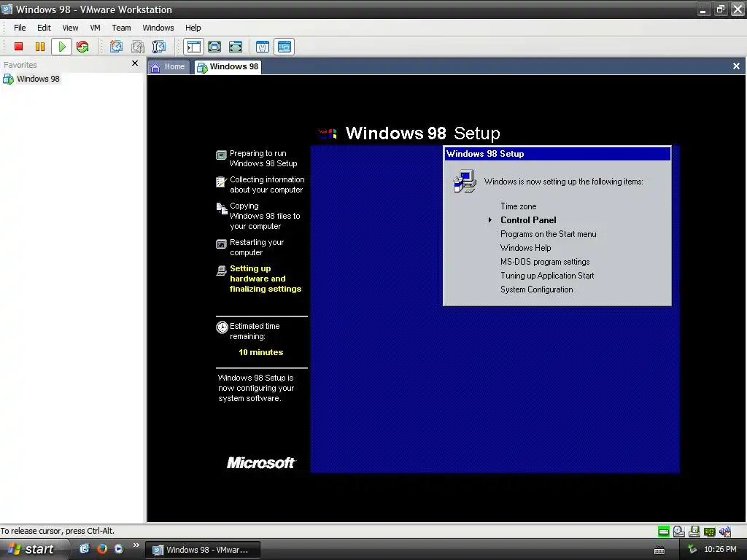747x560 pixels.
Task: Close the current VM tab
Action: 736,66
